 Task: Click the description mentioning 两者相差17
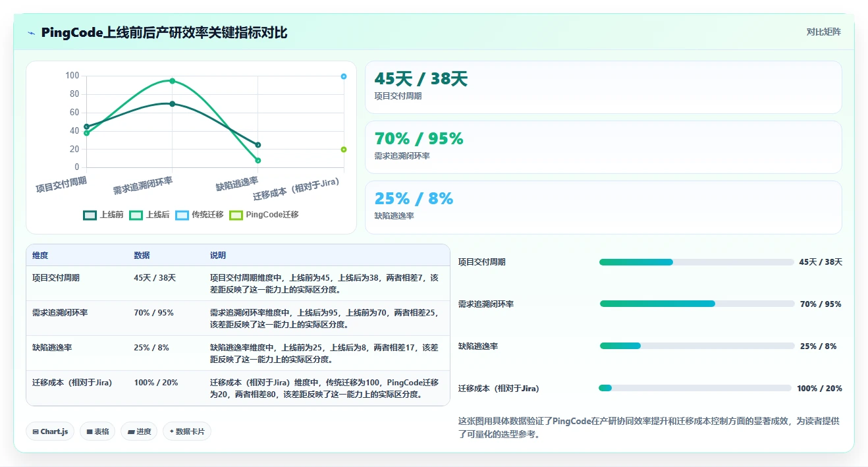pyautogui.click(x=325, y=354)
